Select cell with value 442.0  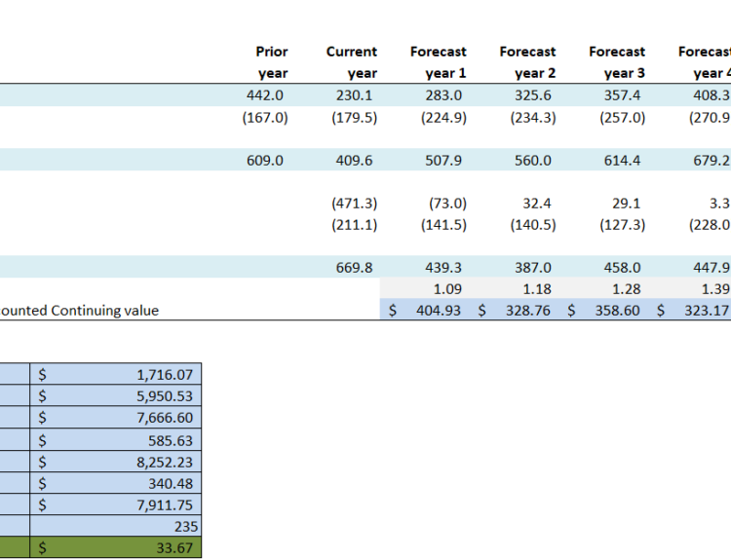pos(267,95)
